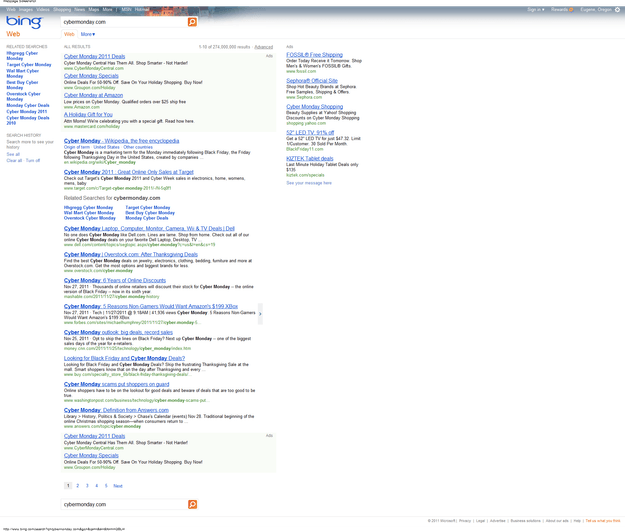
Task: Click the settings gear next to Eugene, Oregon
Action: click(x=617, y=10)
